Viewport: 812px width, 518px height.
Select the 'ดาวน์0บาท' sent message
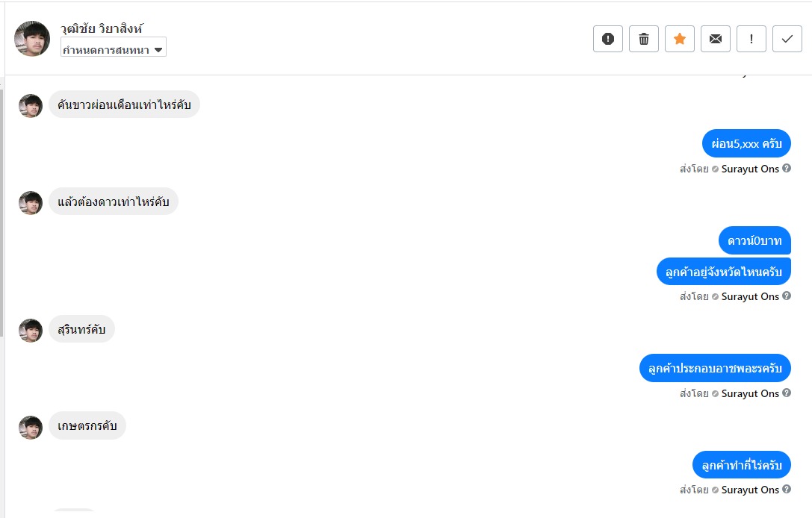click(754, 240)
